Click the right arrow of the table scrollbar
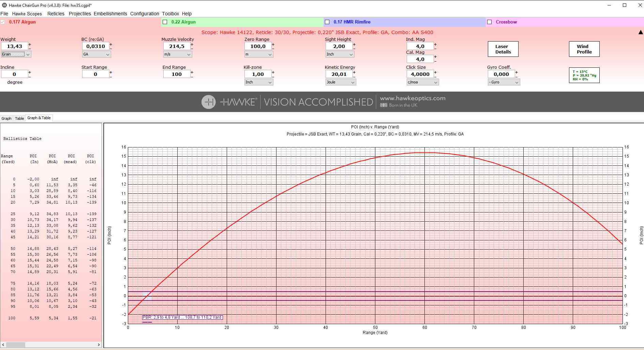Viewport: 644px width, 350px height. [99, 345]
